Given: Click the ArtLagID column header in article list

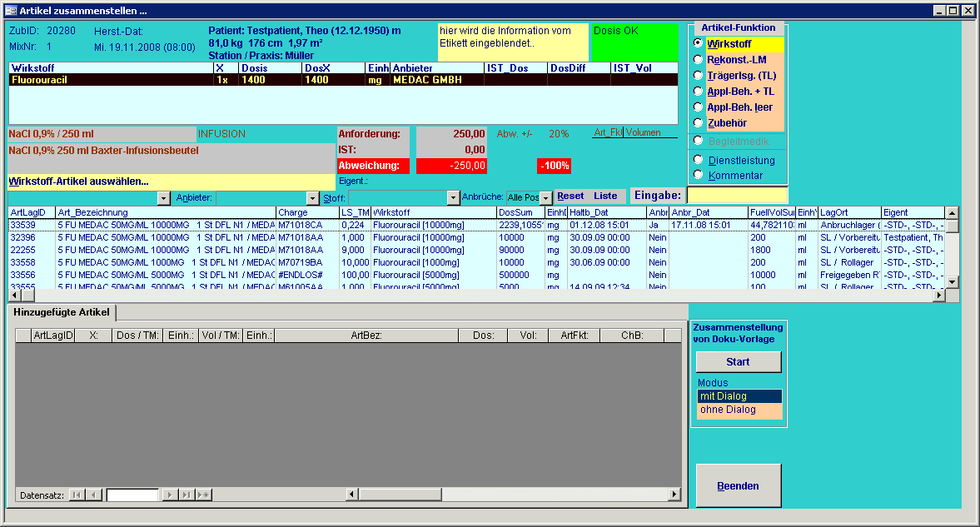Looking at the screenshot, I should [x=32, y=212].
